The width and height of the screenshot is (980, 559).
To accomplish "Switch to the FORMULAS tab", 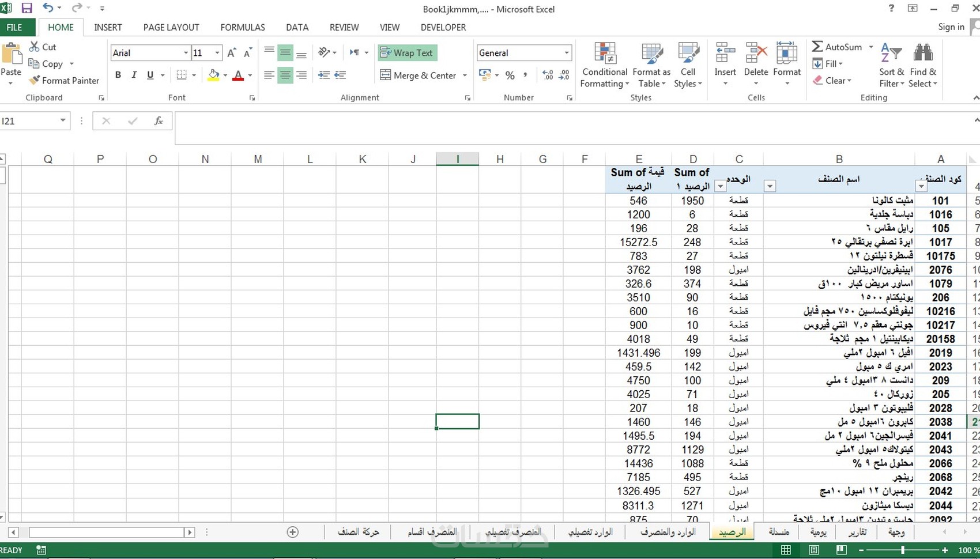I will tap(243, 27).
